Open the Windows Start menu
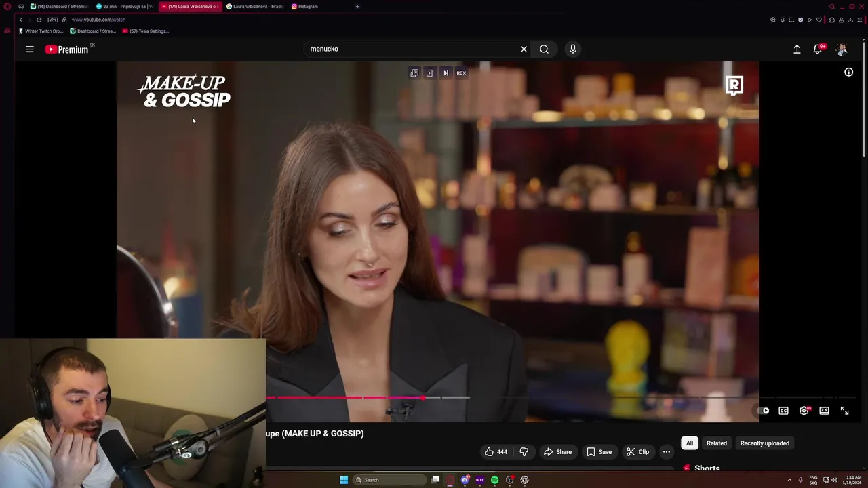 point(344,480)
